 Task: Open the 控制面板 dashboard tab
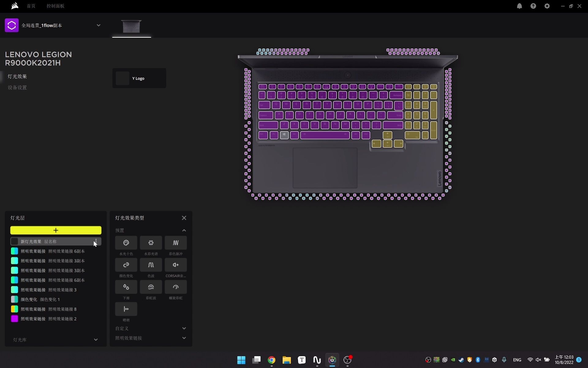tap(55, 6)
